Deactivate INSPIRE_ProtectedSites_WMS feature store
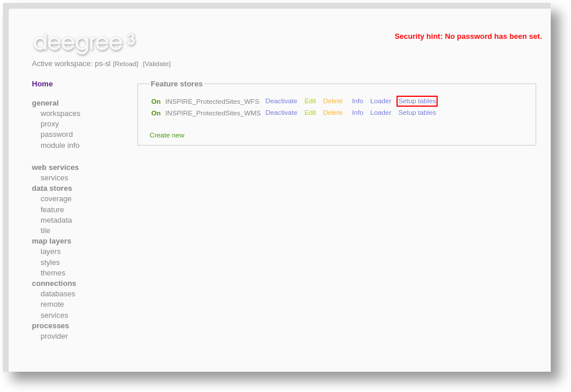571x392 pixels. tap(281, 112)
